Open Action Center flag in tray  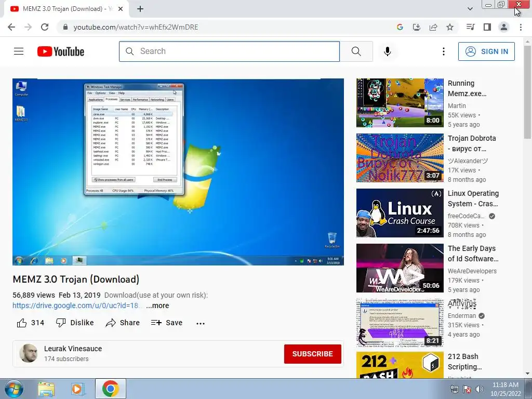[467, 389]
